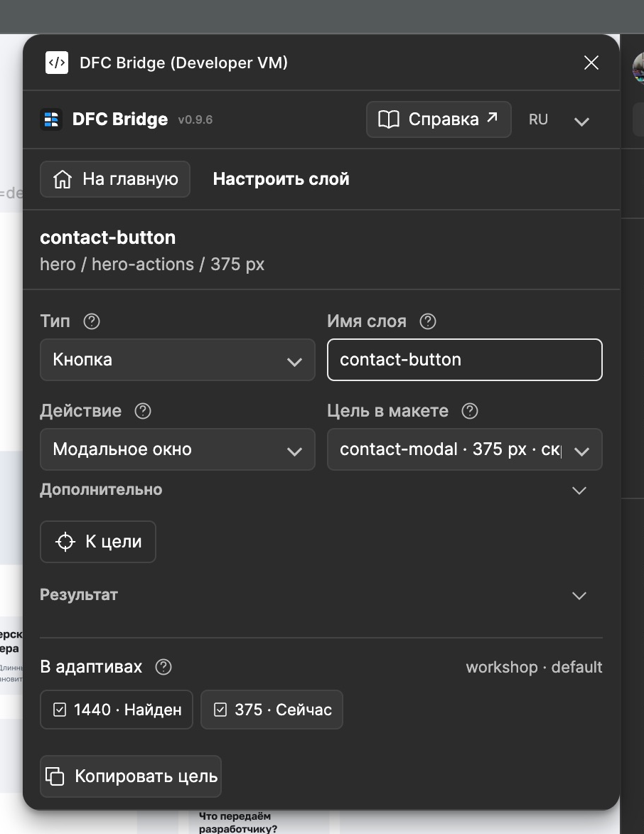Screen dimensions: 644x834
Task: Click the v0.9.6 version label
Action: point(195,119)
